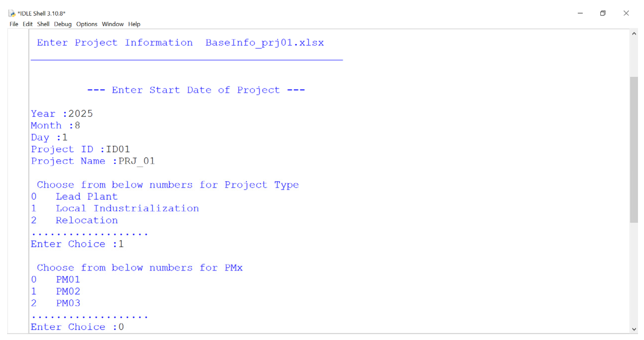Open the Help menu

tap(134, 24)
